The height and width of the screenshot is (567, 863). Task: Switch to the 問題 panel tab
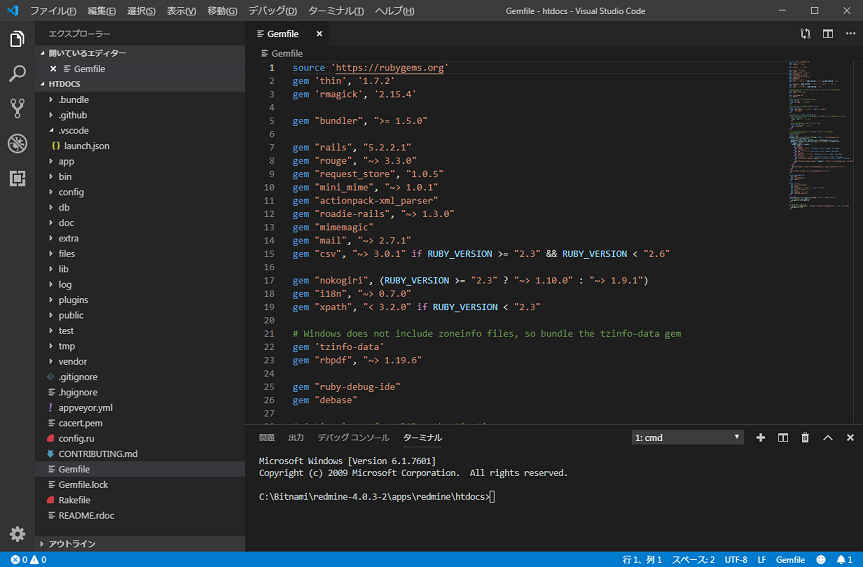click(x=267, y=438)
